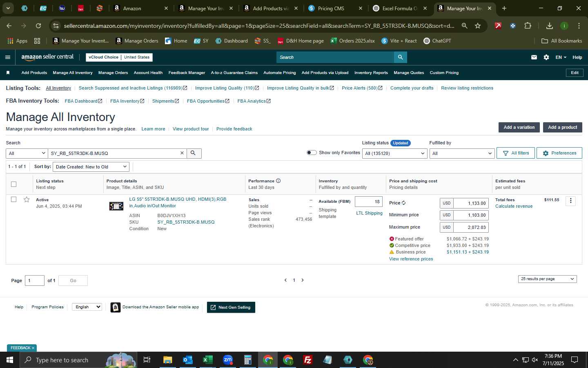This screenshot has width=588, height=368.
Task: Open Excel from the Windows taskbar
Action: pyautogui.click(x=207, y=360)
